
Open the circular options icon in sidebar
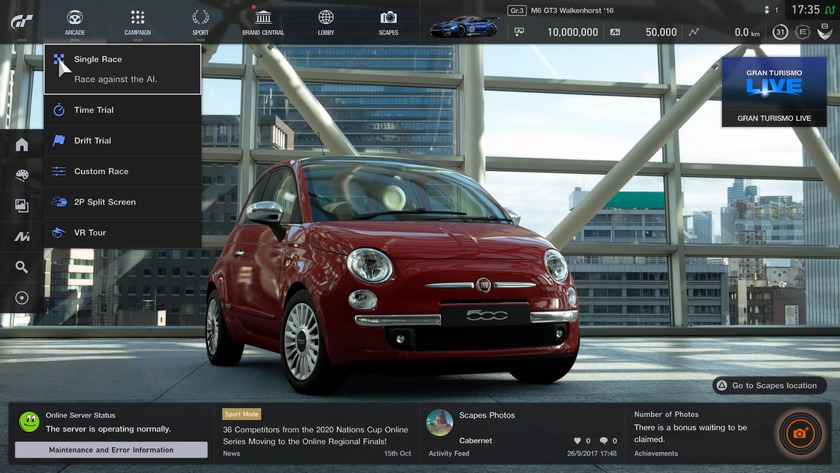coord(21,298)
